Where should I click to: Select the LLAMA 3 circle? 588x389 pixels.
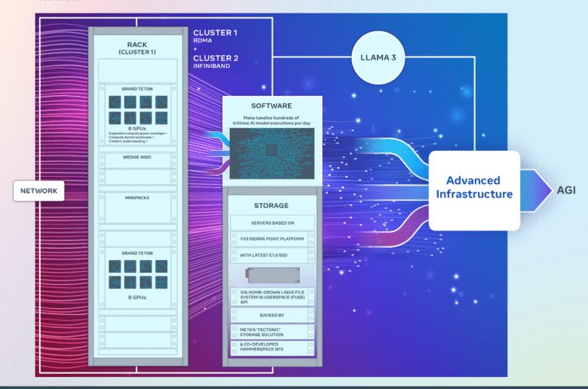378,57
